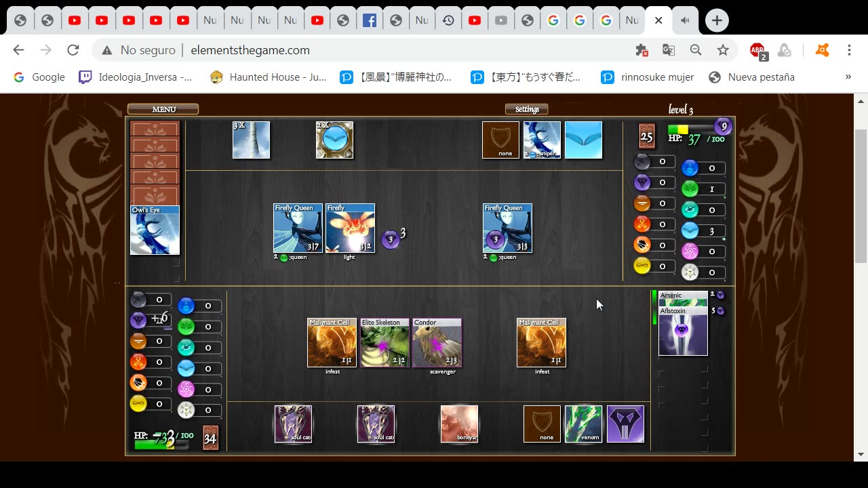868x488 pixels.
Task: Click player's death mark card
Action: [625, 424]
